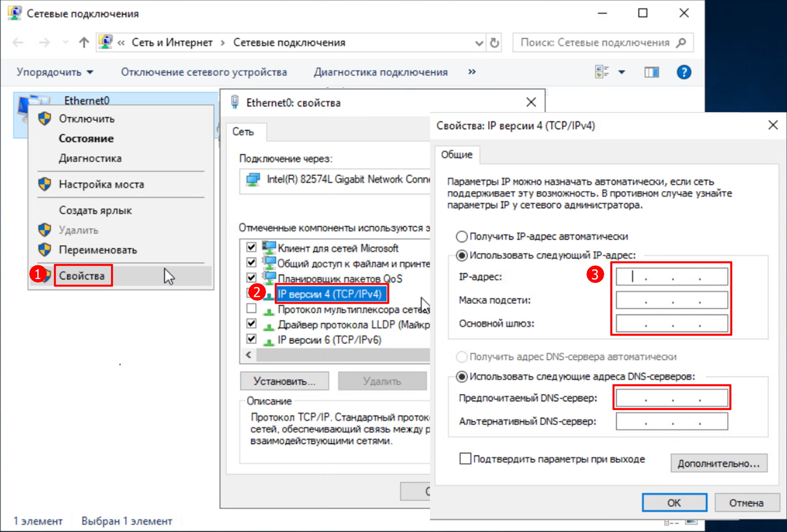Run Диагностика from the context menu
787x532 pixels.
[x=90, y=158]
